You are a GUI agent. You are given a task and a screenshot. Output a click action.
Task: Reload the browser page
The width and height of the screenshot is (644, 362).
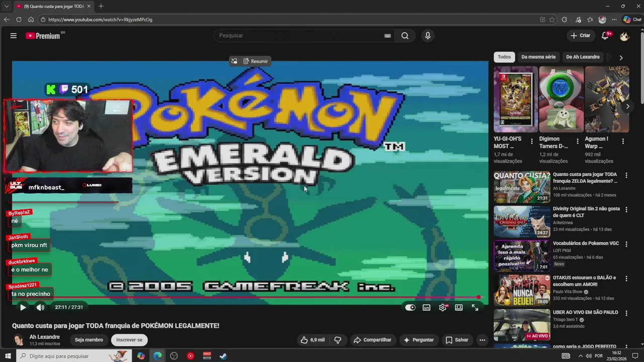(x=19, y=20)
